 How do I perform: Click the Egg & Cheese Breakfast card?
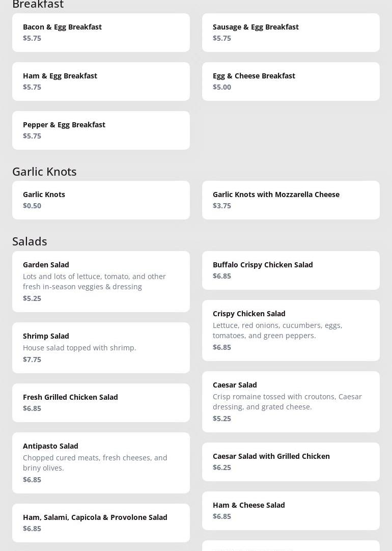(x=291, y=81)
